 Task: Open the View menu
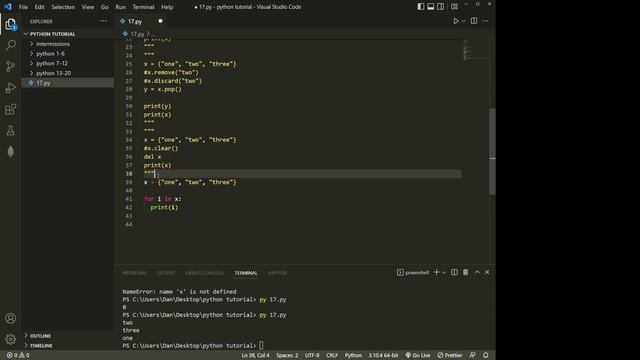tap(88, 7)
